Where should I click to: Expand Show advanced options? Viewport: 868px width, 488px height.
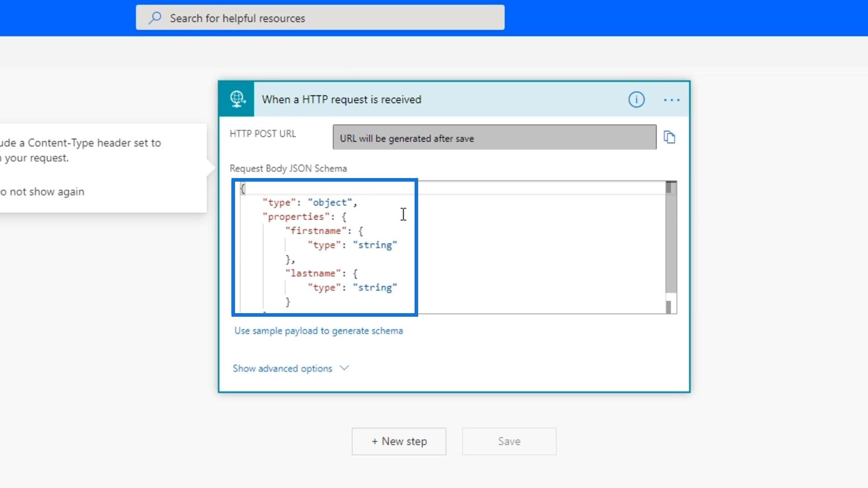click(x=283, y=368)
